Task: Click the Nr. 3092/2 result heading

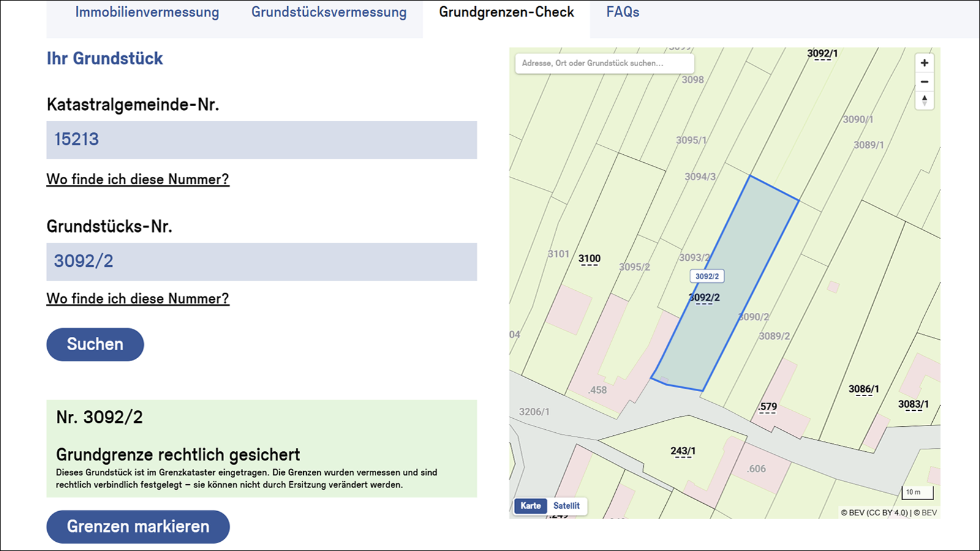Action: (99, 418)
